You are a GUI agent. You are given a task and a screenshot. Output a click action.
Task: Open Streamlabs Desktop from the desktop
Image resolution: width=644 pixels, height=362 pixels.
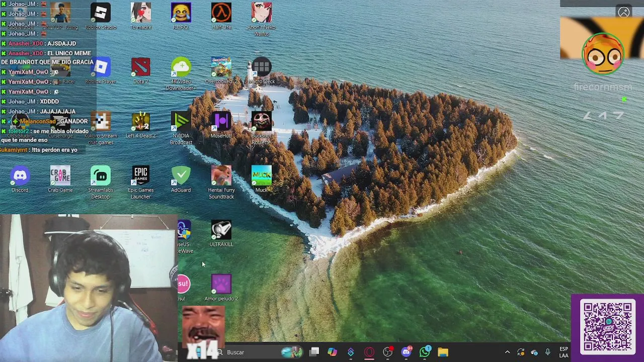click(x=101, y=183)
